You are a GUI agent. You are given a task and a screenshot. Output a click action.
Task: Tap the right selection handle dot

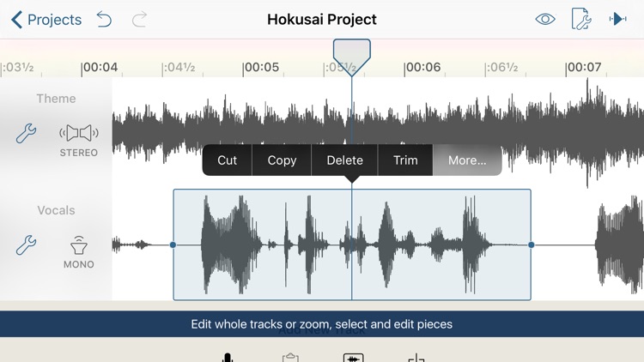pyautogui.click(x=531, y=244)
